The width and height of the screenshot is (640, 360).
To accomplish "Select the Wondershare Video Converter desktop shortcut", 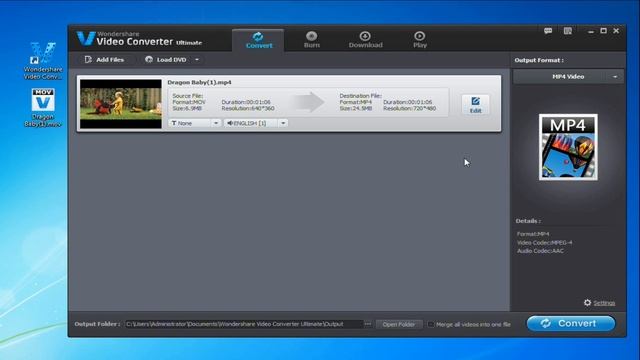I will pyautogui.click(x=43, y=60).
